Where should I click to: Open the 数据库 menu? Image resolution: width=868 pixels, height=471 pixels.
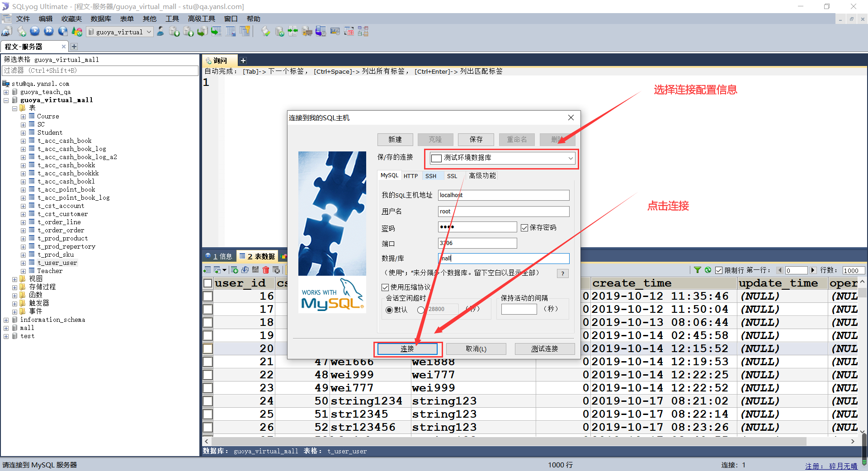pyautogui.click(x=101, y=19)
